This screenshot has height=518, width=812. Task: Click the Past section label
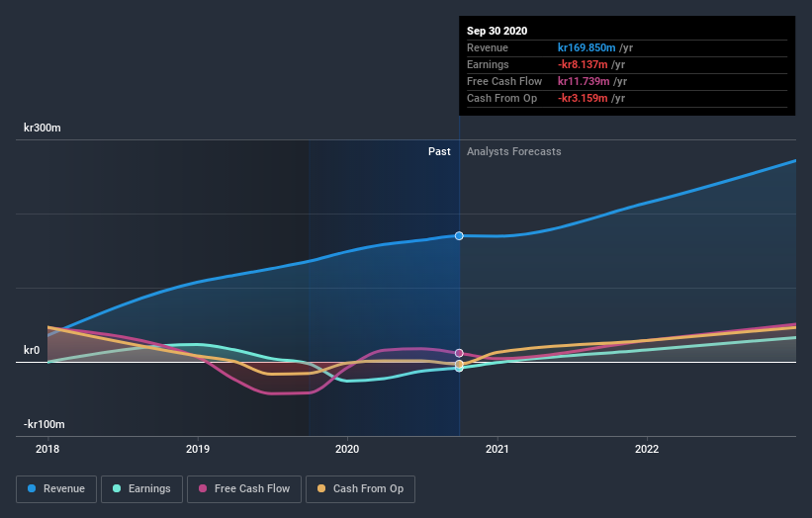tap(439, 151)
